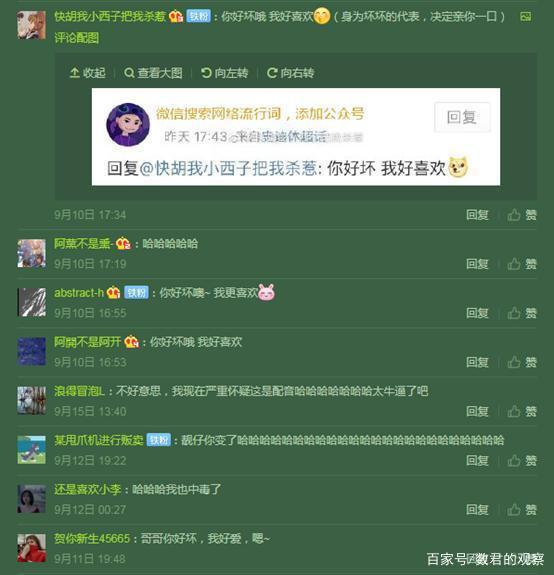The width and height of the screenshot is (554, 575).
Task: Click 回复 button inside embedded screenshot
Action: coord(462,117)
